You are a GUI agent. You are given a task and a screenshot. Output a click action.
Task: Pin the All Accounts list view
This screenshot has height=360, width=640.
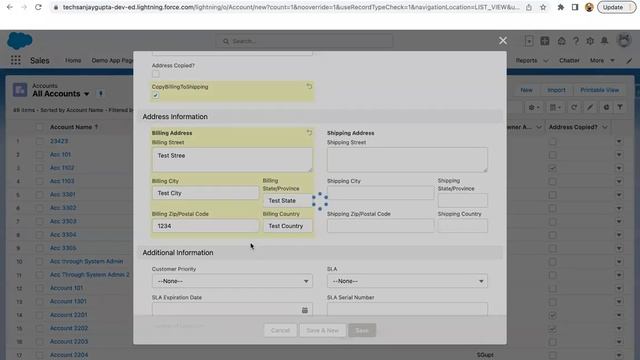[x=101, y=93]
